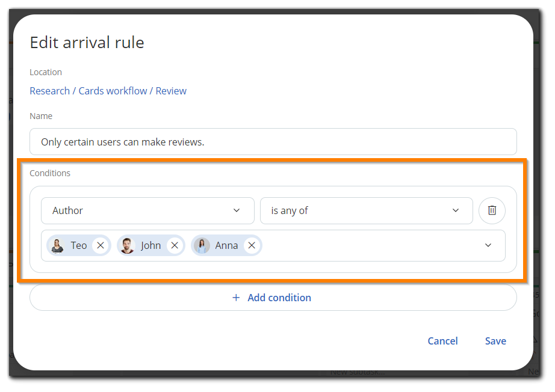The width and height of the screenshot is (555, 392).
Task: Click John's avatar picture
Action: click(x=128, y=245)
